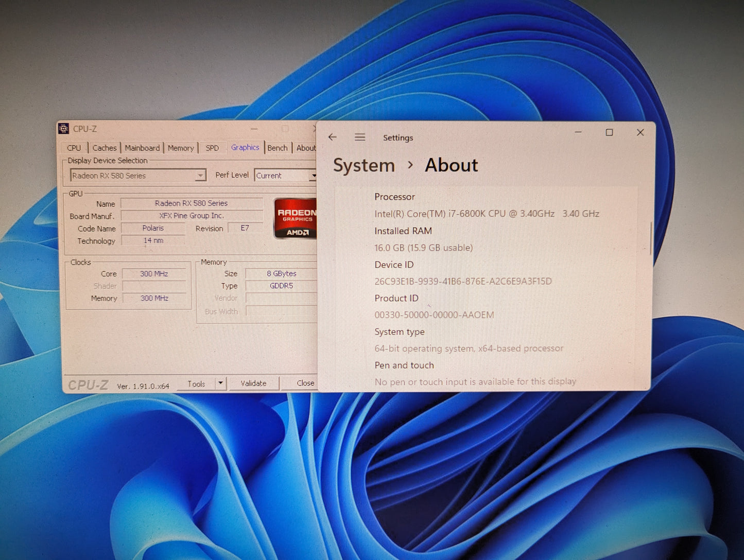This screenshot has width=744, height=560.
Task: Open the About tab in CPU-Z
Action: pyautogui.click(x=306, y=148)
